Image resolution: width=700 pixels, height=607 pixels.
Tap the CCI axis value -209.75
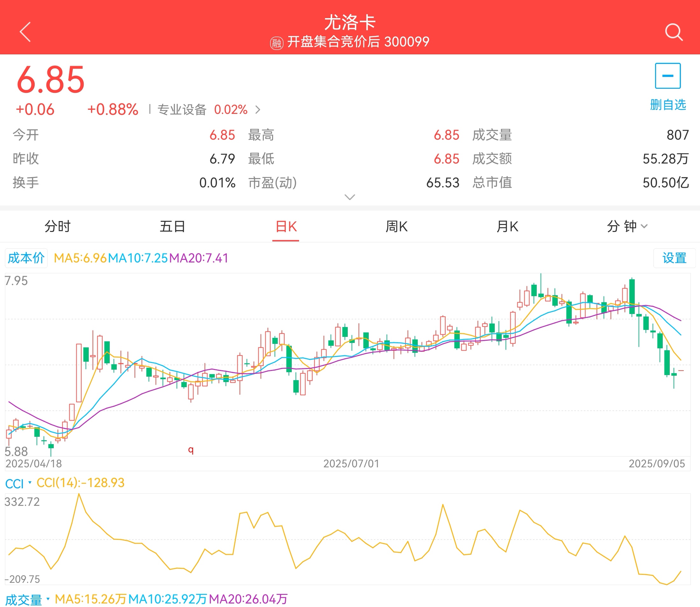pos(22,579)
